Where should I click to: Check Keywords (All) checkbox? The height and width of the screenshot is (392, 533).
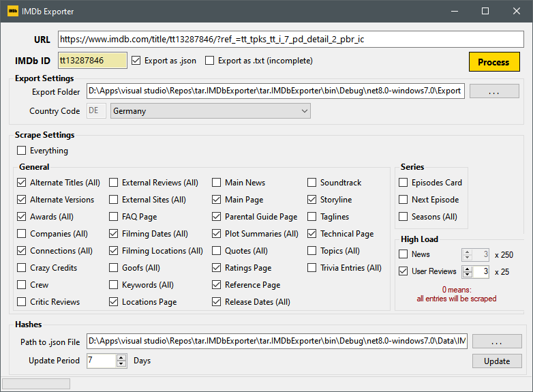coord(114,284)
